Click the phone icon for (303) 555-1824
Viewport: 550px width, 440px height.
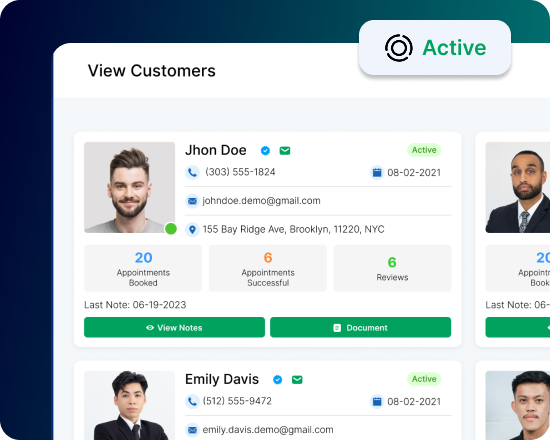(x=192, y=172)
